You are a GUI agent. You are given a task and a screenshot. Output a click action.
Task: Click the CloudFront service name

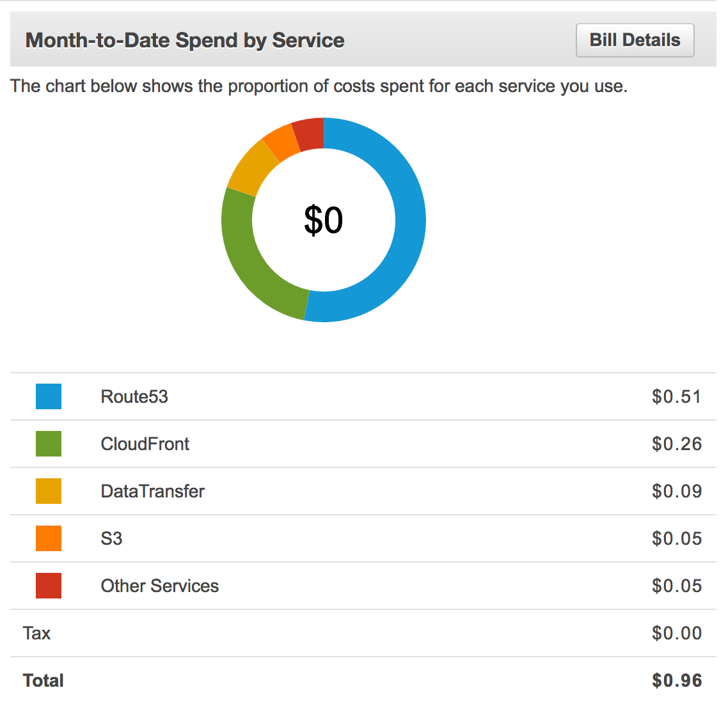tap(145, 444)
